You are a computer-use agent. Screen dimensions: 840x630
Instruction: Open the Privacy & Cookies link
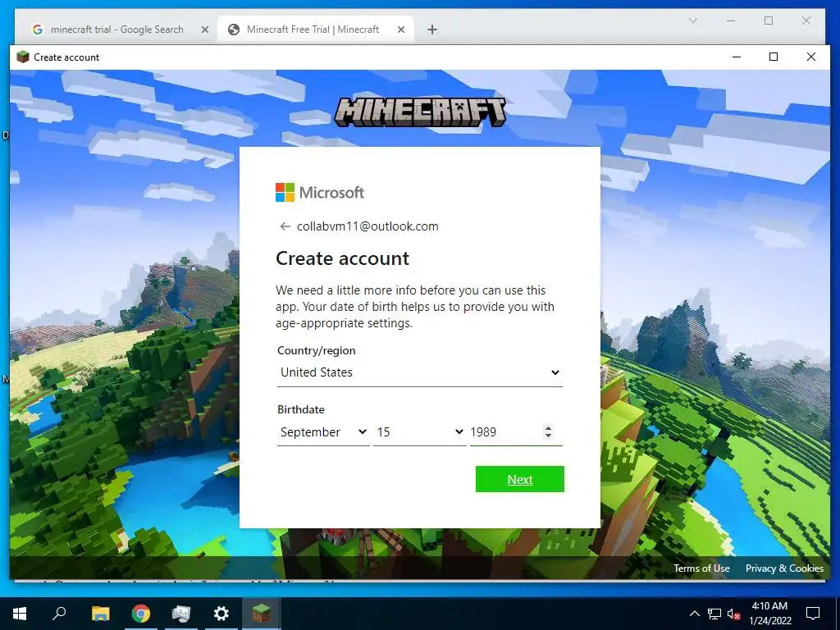coord(784,568)
